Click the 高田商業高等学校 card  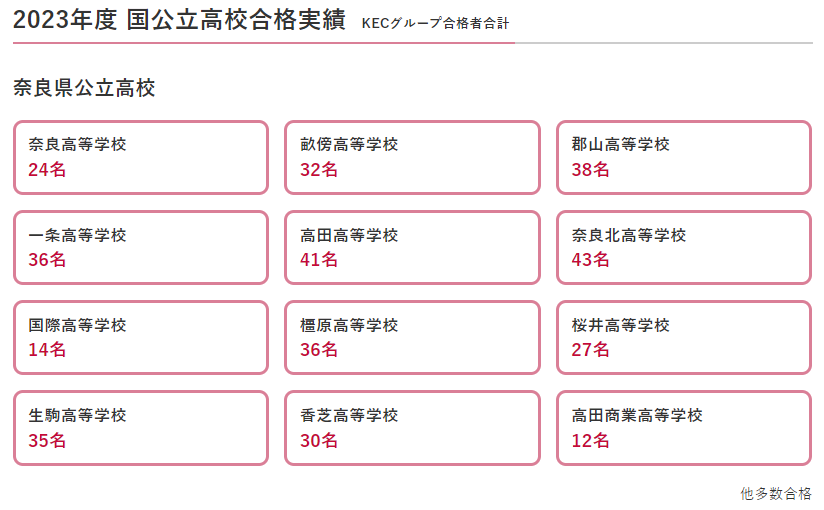tap(684, 428)
